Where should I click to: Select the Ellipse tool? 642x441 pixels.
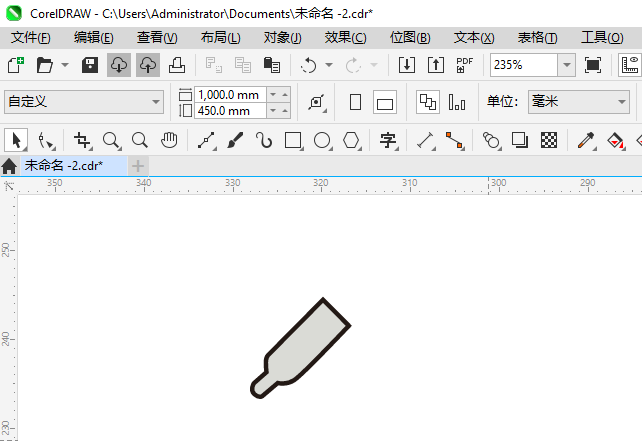pyautogui.click(x=322, y=140)
